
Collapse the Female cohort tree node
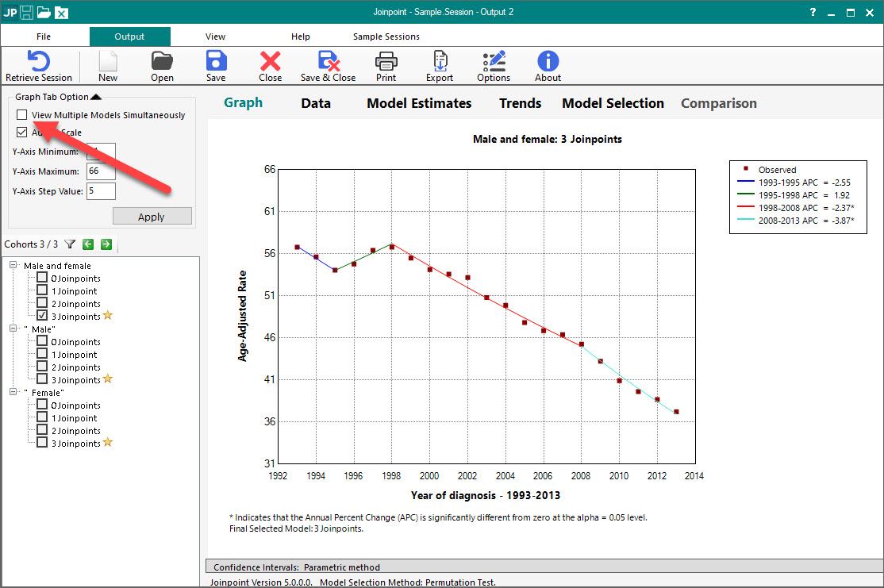click(x=13, y=392)
